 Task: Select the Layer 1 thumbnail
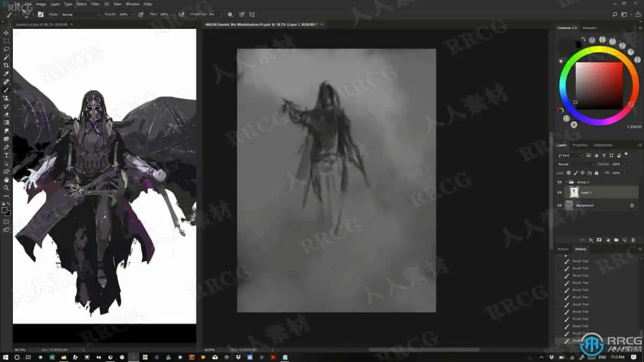(x=575, y=192)
